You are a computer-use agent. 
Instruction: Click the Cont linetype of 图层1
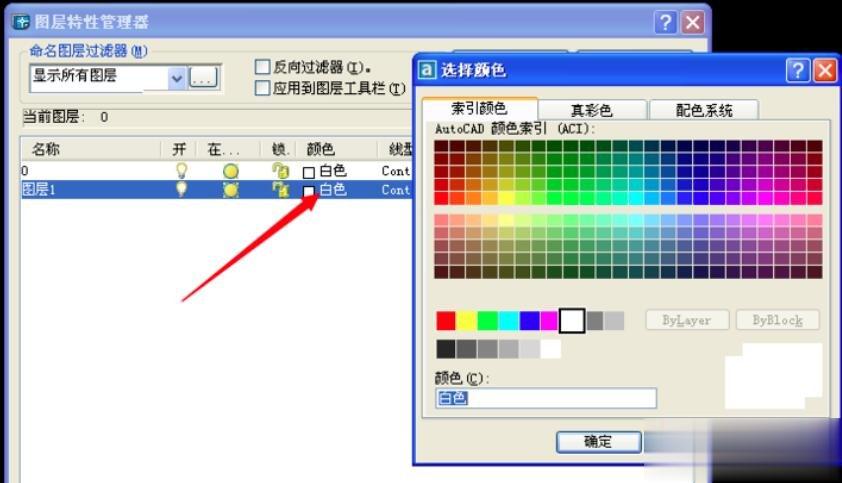click(396, 190)
